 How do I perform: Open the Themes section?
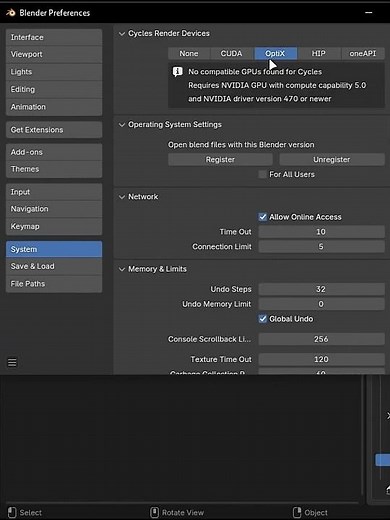pyautogui.click(x=54, y=169)
